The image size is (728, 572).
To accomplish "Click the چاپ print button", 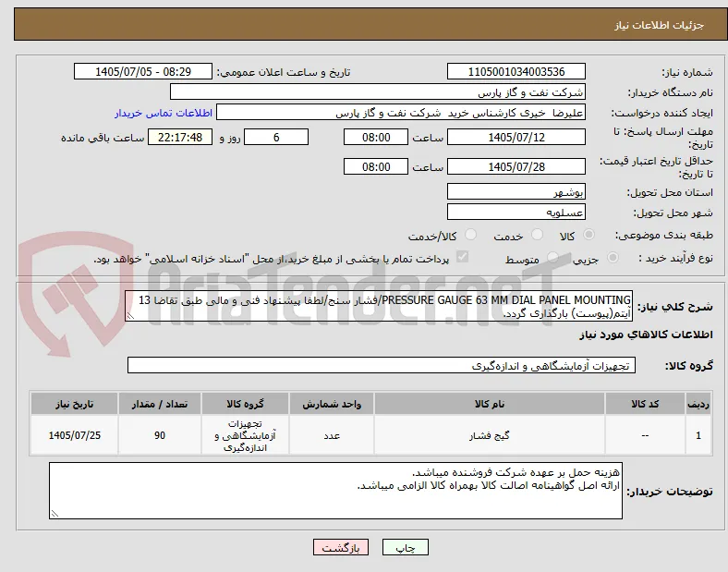I will point(406,548).
